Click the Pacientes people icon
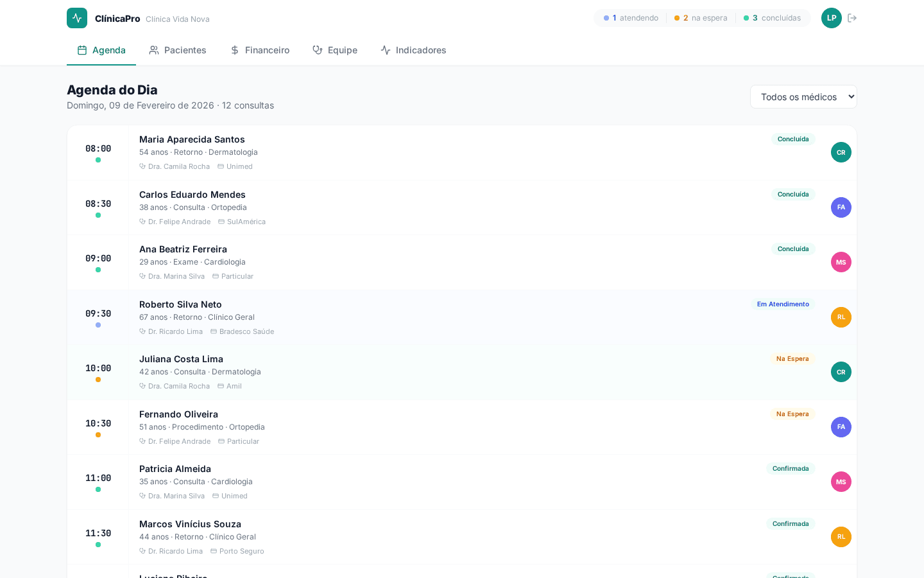 coord(153,50)
